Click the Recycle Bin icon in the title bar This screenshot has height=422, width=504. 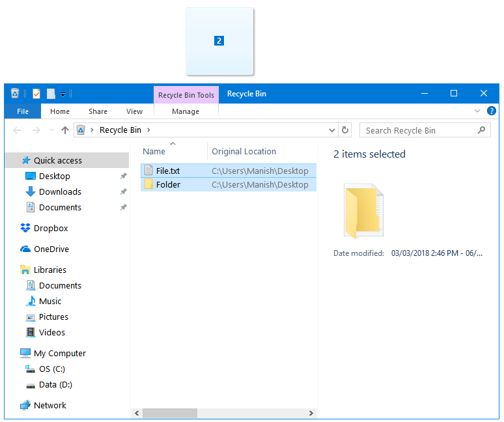[x=15, y=93]
